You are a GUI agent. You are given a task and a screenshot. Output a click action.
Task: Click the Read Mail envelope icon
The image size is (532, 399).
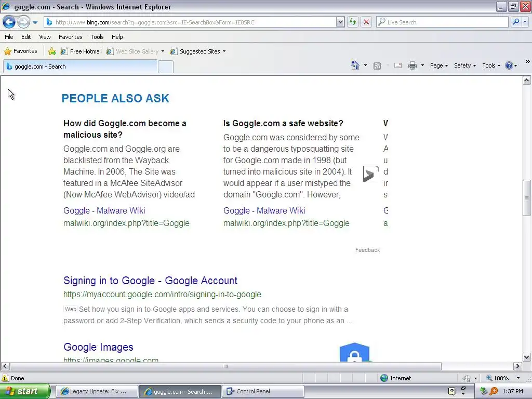(398, 65)
